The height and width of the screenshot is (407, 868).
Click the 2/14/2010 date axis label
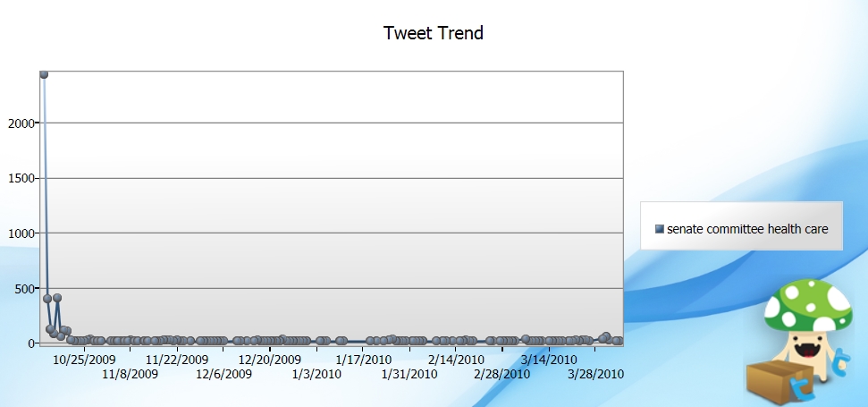coord(456,360)
